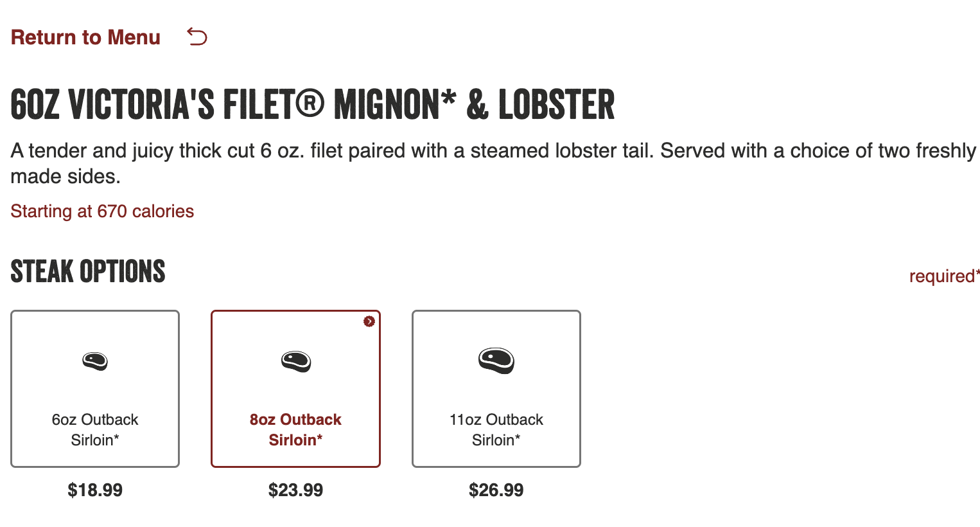
Task: Click the Steak Options heading
Action: [88, 271]
